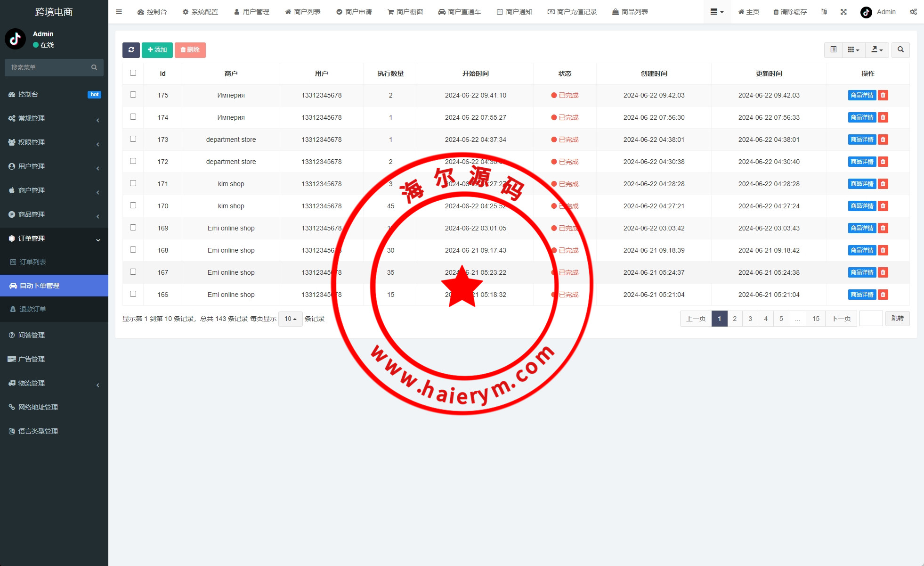The height and width of the screenshot is (566, 924).
Task: Click the page number jump input field
Action: [x=871, y=319]
